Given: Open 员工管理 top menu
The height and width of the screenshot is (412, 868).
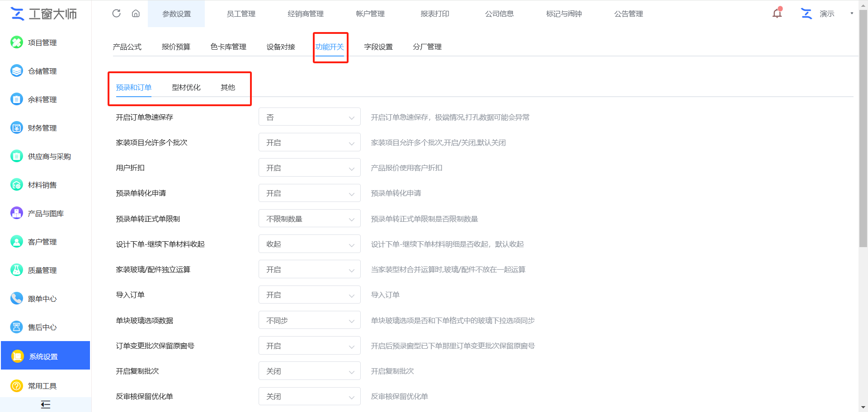Looking at the screenshot, I should click(x=241, y=14).
